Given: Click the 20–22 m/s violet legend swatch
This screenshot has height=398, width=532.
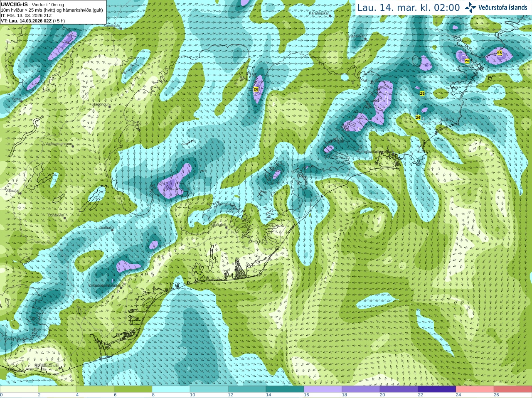Looking at the screenshot, I should 399,389.
